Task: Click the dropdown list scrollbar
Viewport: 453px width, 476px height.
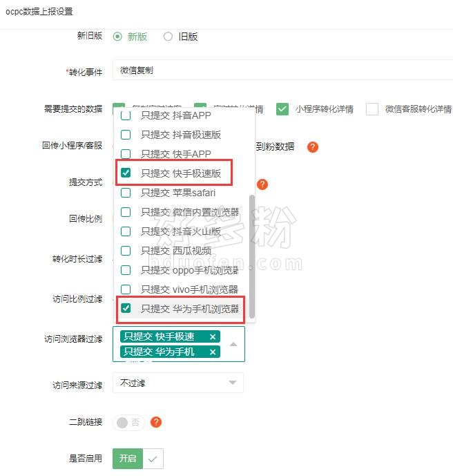Action: 251,256
